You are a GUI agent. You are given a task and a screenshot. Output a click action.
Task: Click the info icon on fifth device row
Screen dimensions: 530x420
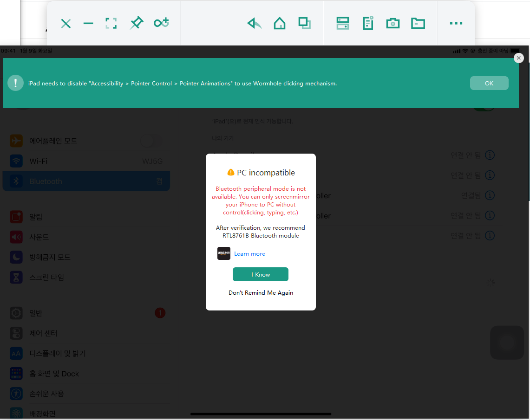[x=490, y=235]
